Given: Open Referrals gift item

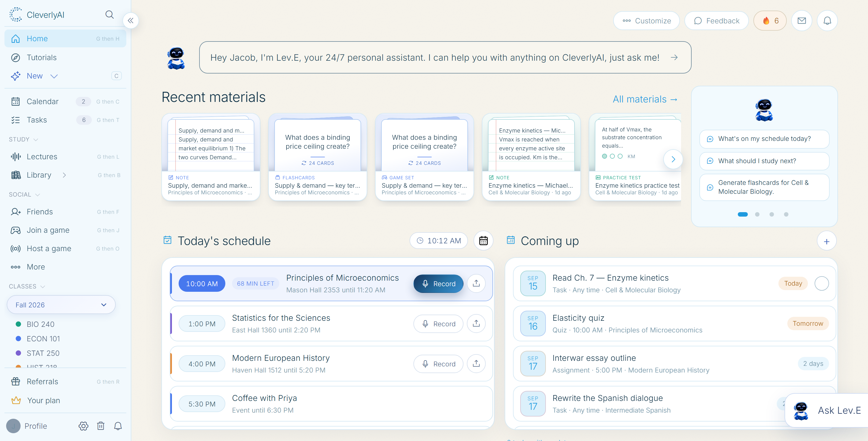Looking at the screenshot, I should coord(65,381).
